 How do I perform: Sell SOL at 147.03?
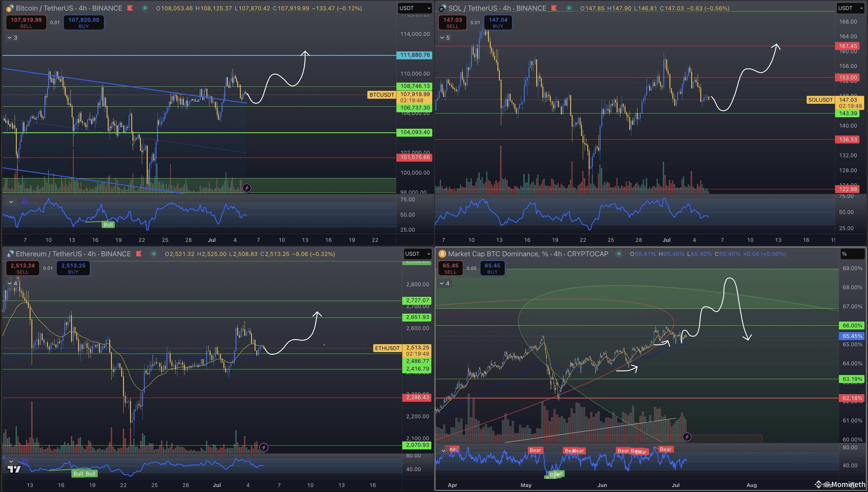pos(452,23)
